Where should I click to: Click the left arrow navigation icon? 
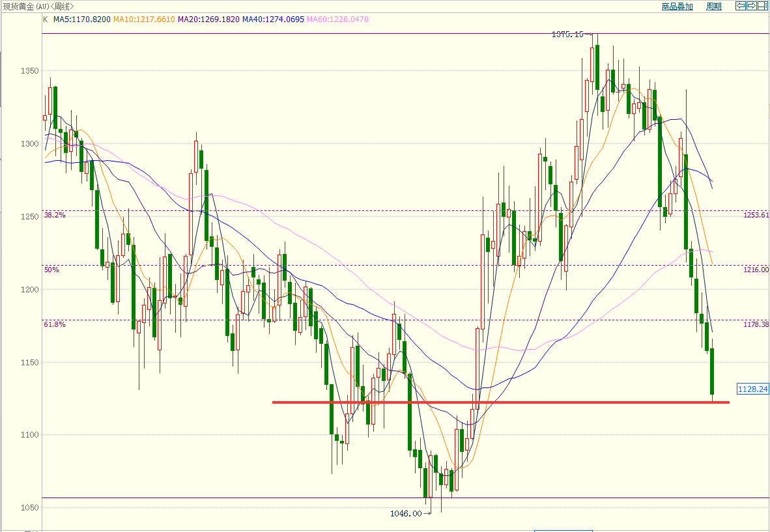(741, 6)
